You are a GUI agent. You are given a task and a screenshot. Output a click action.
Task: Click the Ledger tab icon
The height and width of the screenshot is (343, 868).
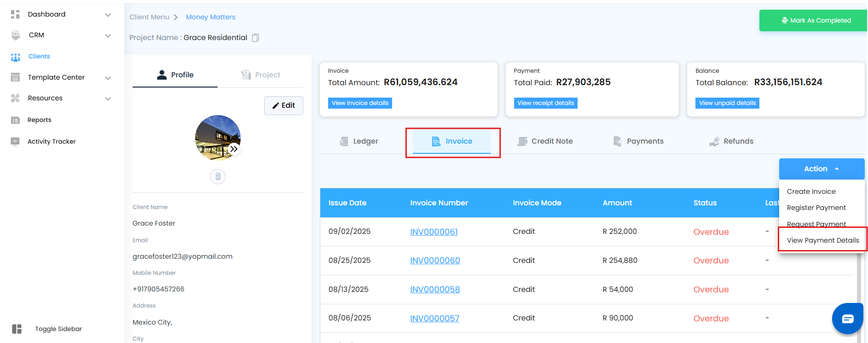pos(344,141)
